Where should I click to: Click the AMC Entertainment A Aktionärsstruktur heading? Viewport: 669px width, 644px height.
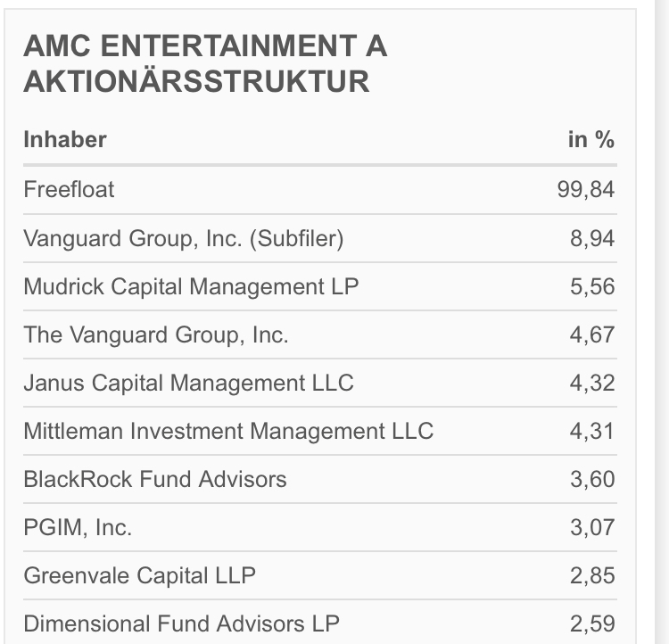click(205, 63)
